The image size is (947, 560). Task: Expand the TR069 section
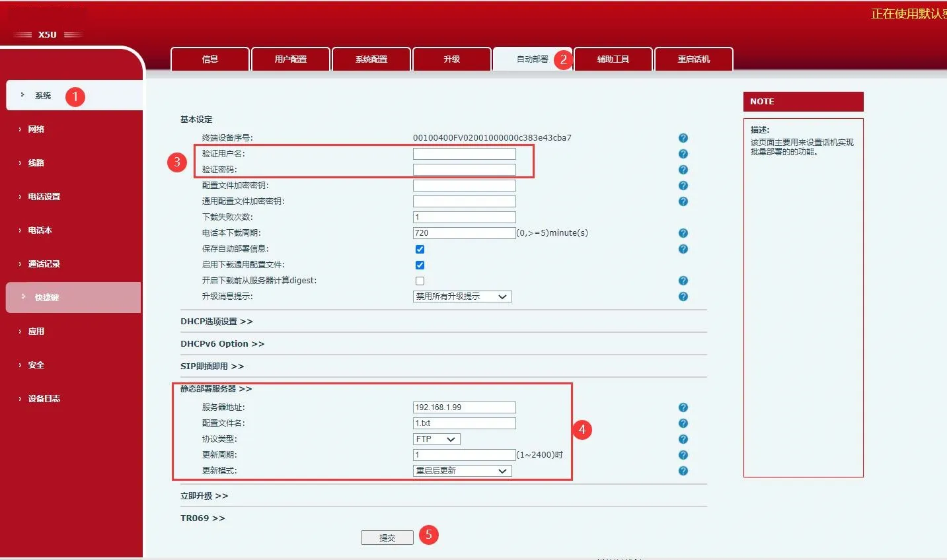pyautogui.click(x=202, y=518)
